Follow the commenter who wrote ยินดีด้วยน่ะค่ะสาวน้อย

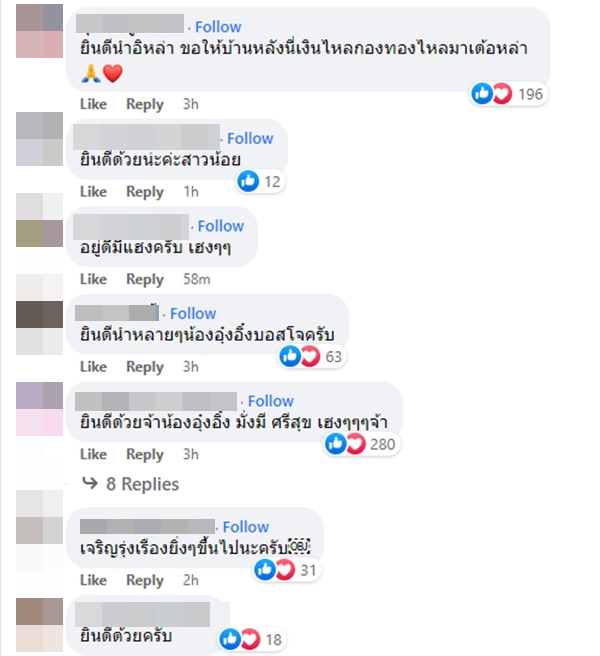click(250, 138)
